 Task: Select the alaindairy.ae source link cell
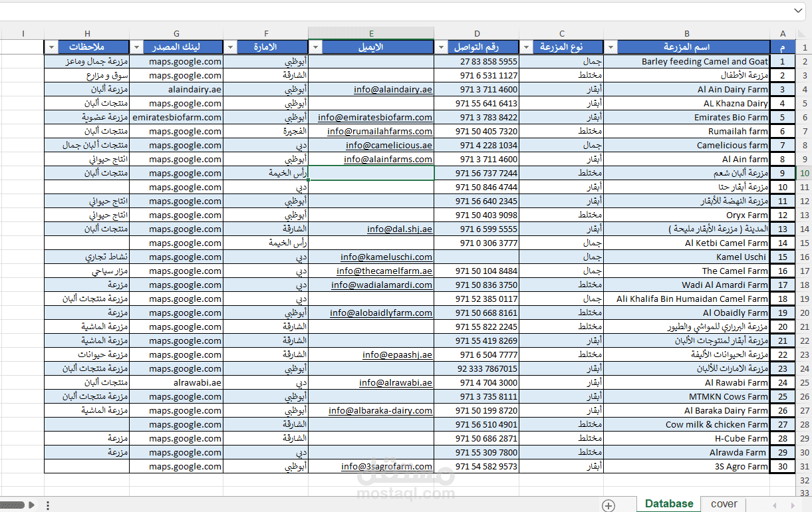pos(176,89)
